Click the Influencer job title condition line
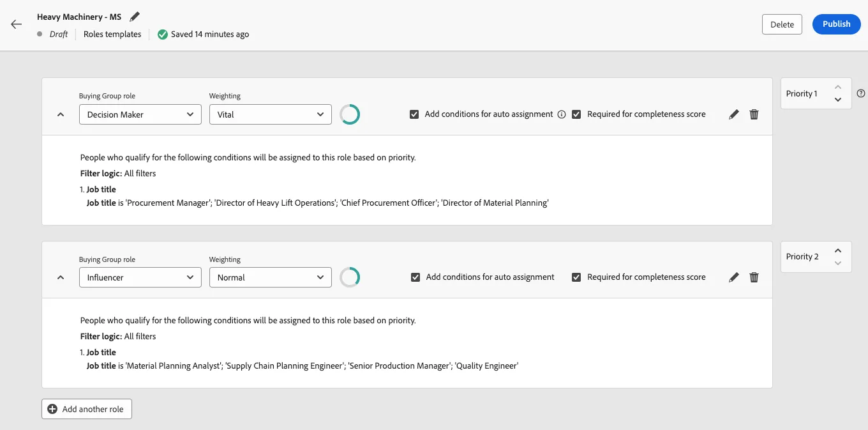Image resolution: width=868 pixels, height=430 pixels. click(x=303, y=365)
